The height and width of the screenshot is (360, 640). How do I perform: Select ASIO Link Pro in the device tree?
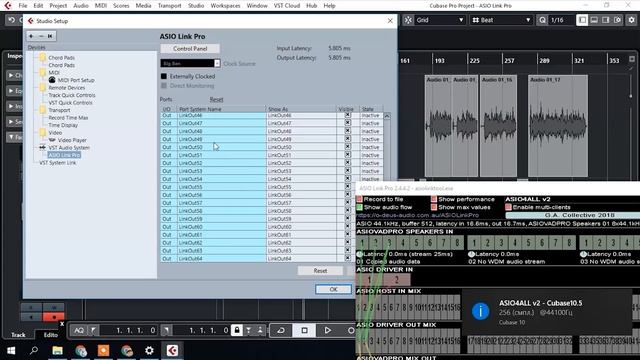[x=64, y=155]
